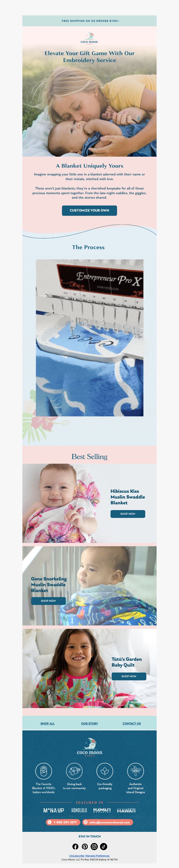This screenshot has width=179, height=868.
Task: Click the Coco Moon logo at top
Action: pos(89,38)
